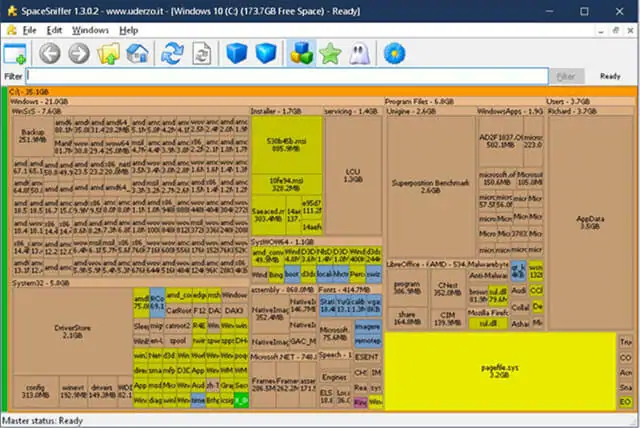Toggle file classes style colored cubes
Viewport: 640px width, 428px height.
tap(301, 53)
